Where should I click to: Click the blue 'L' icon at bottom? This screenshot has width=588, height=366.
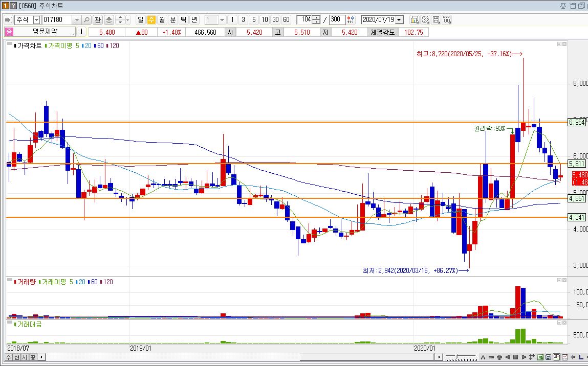point(581,357)
